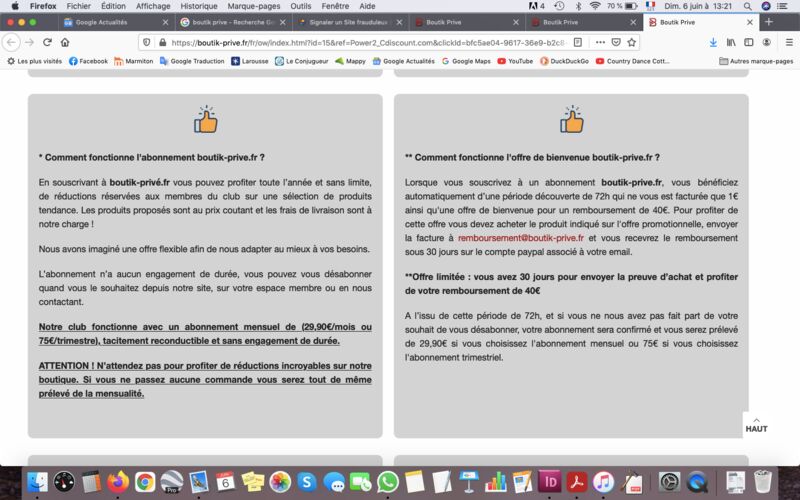Viewport: 800px width, 500px height.
Task: Open the Outils menu
Action: pyautogui.click(x=301, y=6)
